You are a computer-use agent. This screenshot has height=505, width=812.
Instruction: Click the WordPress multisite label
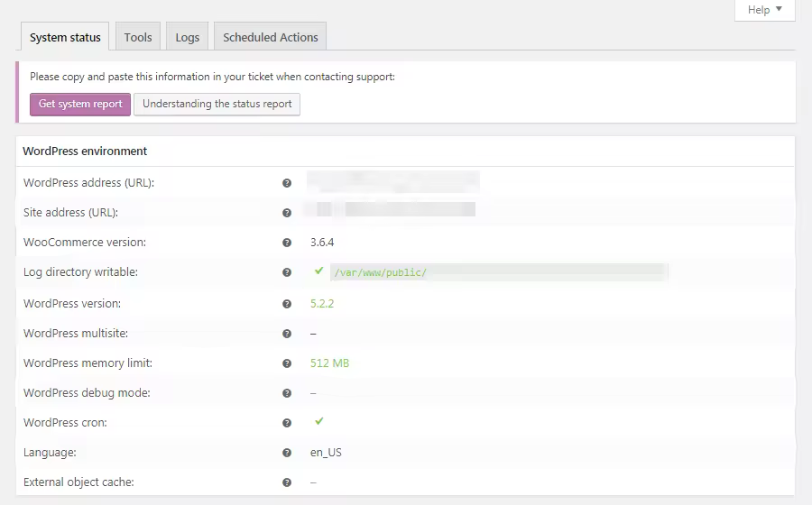[x=76, y=334]
